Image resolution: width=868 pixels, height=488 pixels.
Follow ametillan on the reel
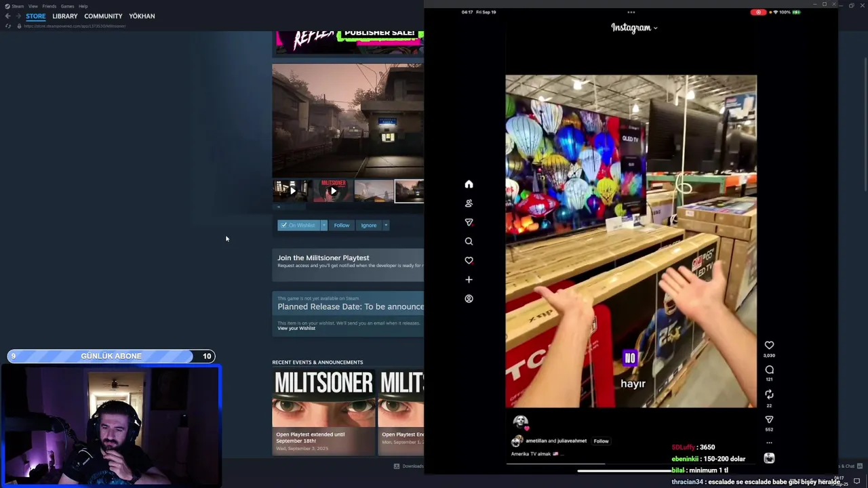601,441
